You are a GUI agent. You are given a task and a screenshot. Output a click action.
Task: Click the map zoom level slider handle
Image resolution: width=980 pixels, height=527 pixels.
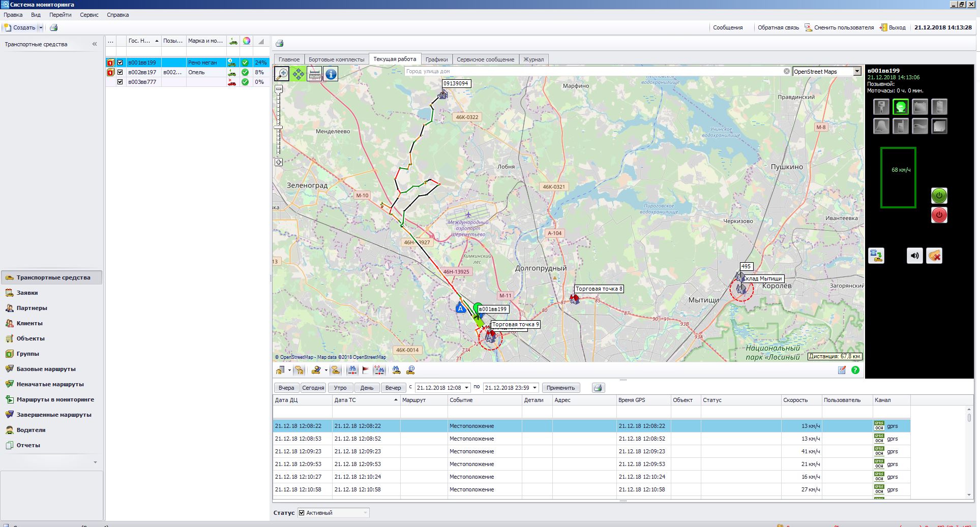[x=279, y=128]
